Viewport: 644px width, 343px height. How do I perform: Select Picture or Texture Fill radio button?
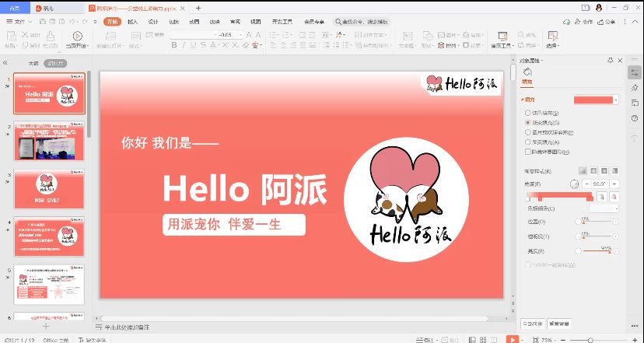pos(528,132)
